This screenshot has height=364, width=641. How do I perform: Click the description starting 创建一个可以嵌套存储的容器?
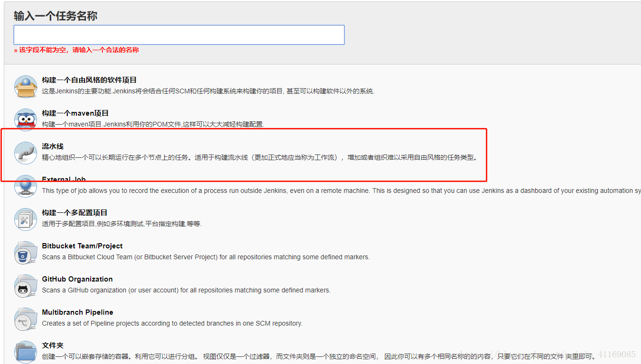[318, 356]
